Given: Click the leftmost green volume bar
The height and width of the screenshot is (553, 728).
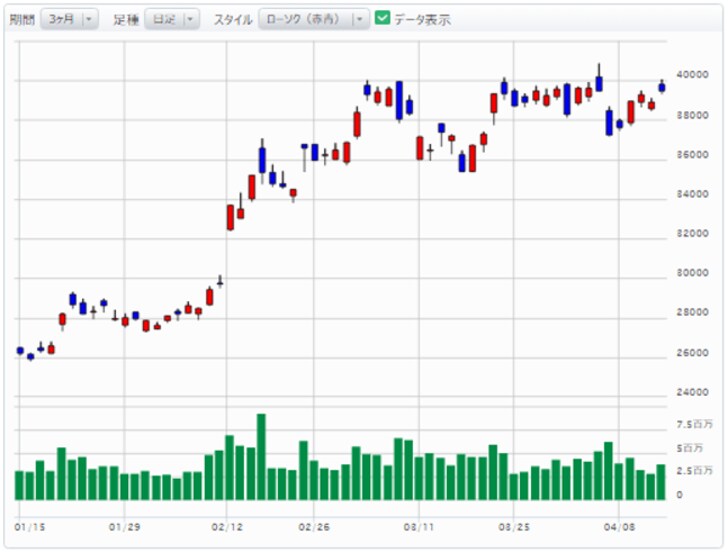Looking at the screenshot, I should click(19, 485).
